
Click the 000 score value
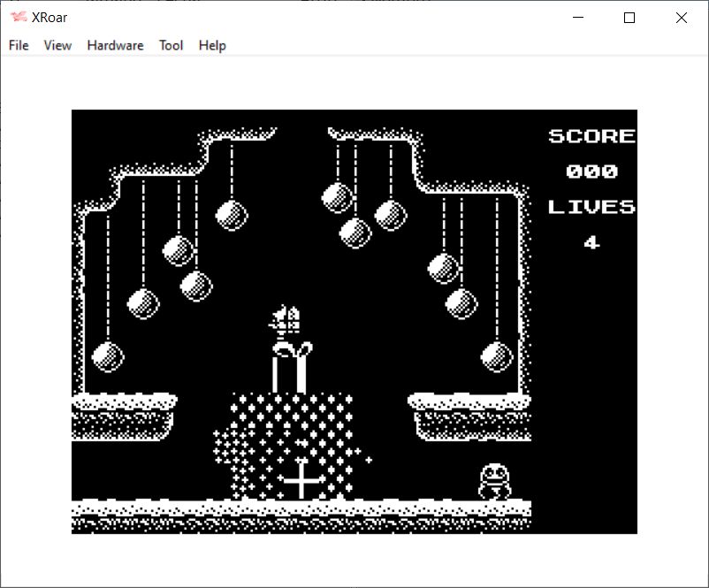click(x=591, y=172)
